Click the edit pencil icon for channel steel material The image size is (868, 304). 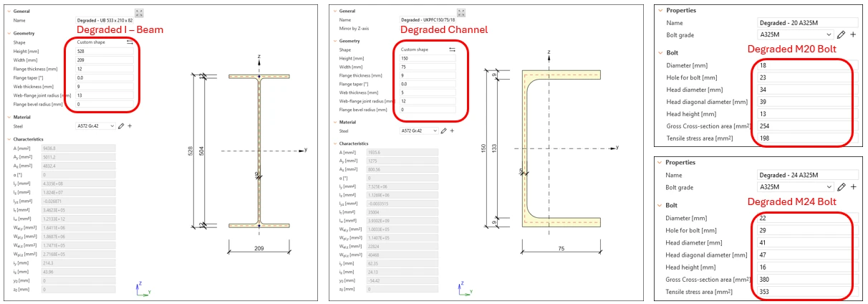pos(443,130)
